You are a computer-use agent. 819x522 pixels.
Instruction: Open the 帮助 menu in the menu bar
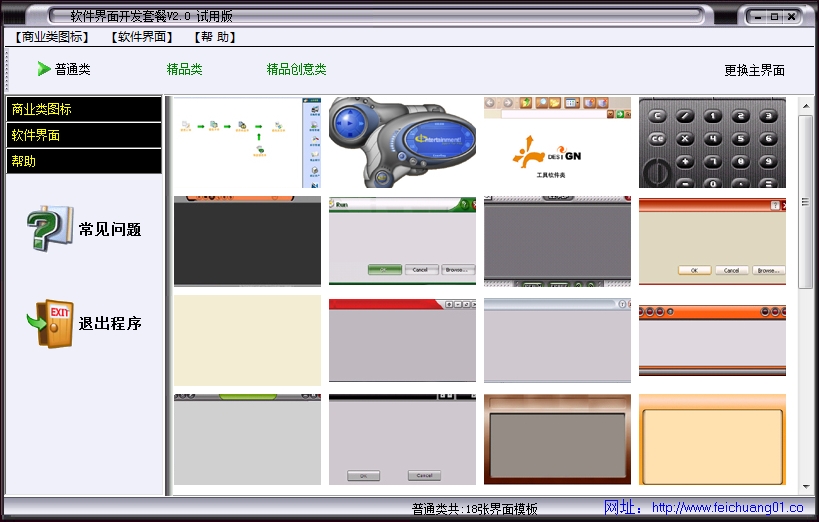point(216,37)
